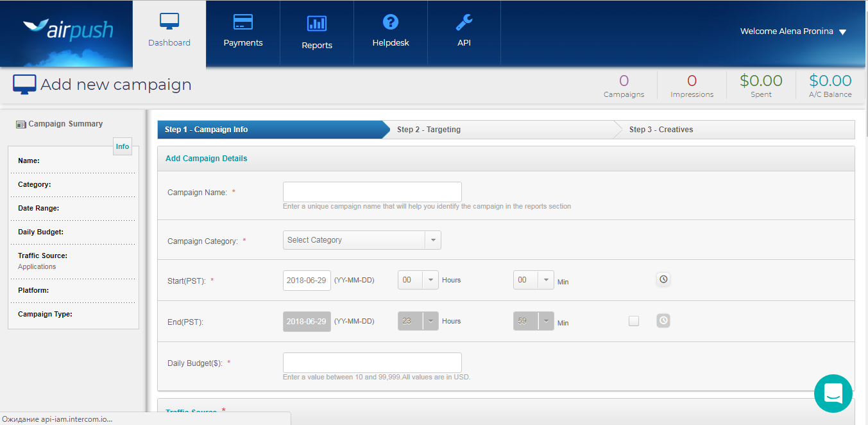
Task: Click the Daily Budget input field
Action: point(372,363)
